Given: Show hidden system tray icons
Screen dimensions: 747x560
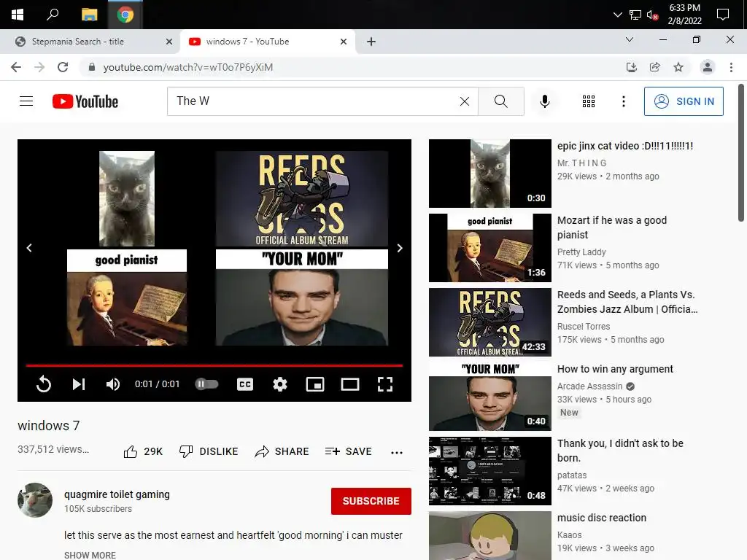Looking at the screenshot, I should pyautogui.click(x=617, y=15).
